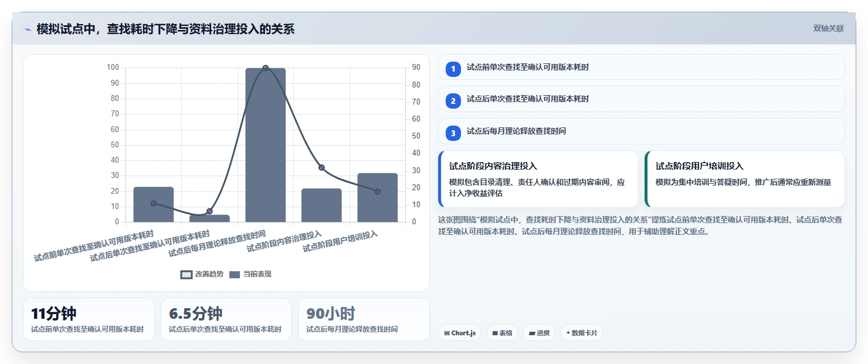Click the summary paragraph starting 这张图围绕
The image size is (868, 364).
point(641,225)
